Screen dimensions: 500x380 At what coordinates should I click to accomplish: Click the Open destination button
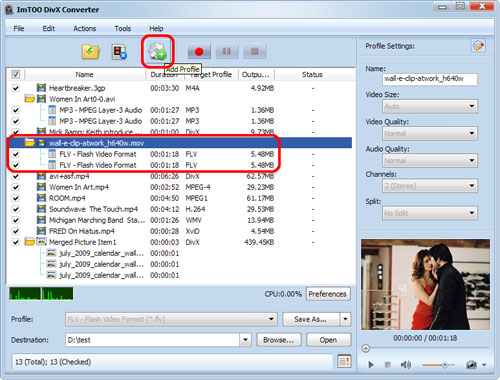click(x=328, y=340)
